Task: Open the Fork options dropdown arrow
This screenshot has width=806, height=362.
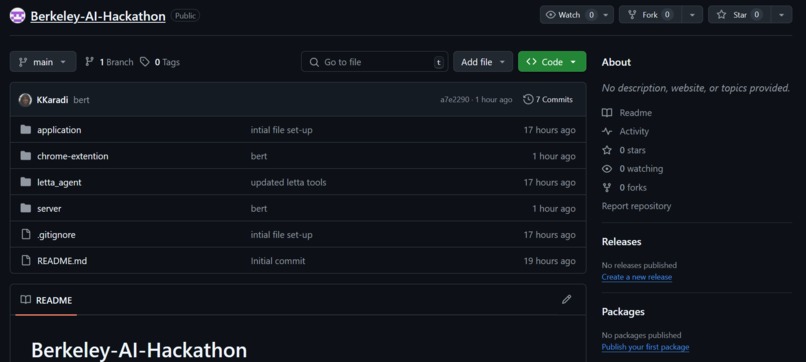Action: (692, 15)
